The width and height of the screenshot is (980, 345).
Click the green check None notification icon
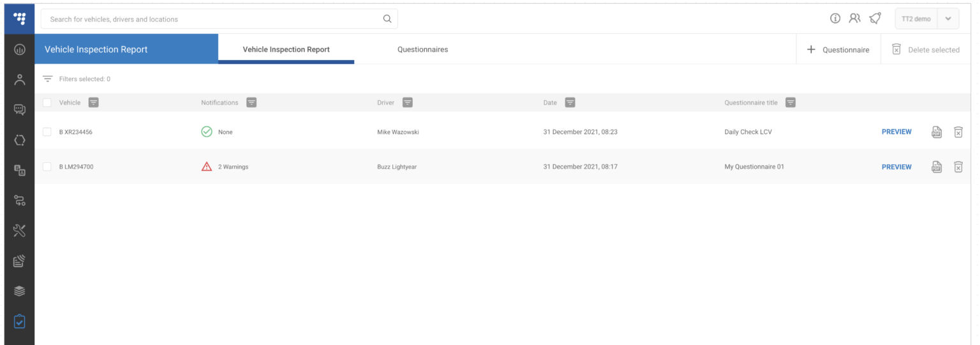tap(207, 132)
